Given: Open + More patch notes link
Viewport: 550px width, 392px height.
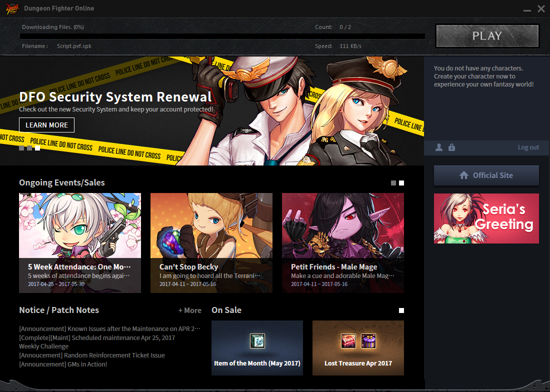Looking at the screenshot, I should 190,310.
